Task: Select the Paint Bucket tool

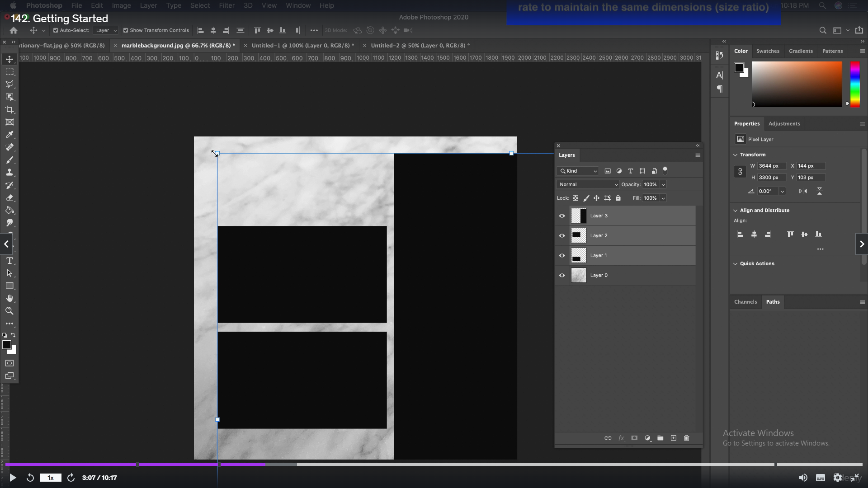Action: [x=9, y=210]
